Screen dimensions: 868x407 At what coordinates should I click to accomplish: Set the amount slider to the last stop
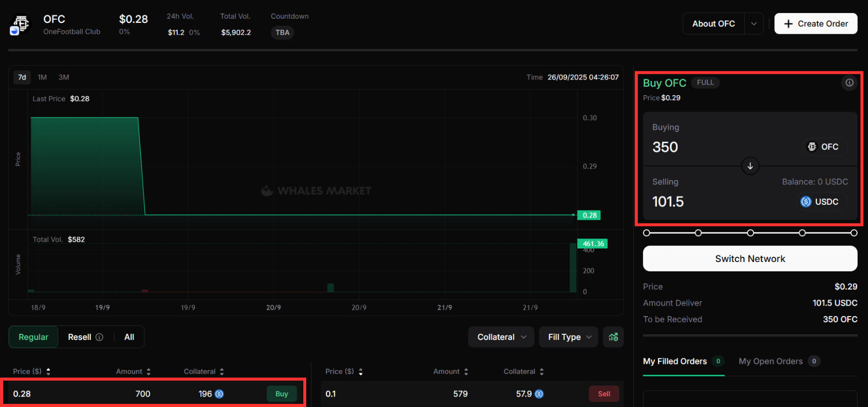pos(854,233)
